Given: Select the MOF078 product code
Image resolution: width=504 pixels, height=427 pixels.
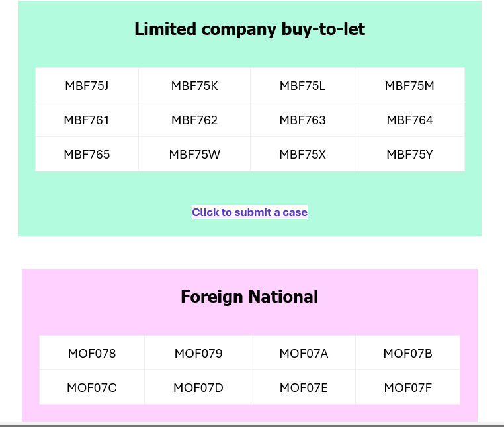Looking at the screenshot, I should [92, 353].
